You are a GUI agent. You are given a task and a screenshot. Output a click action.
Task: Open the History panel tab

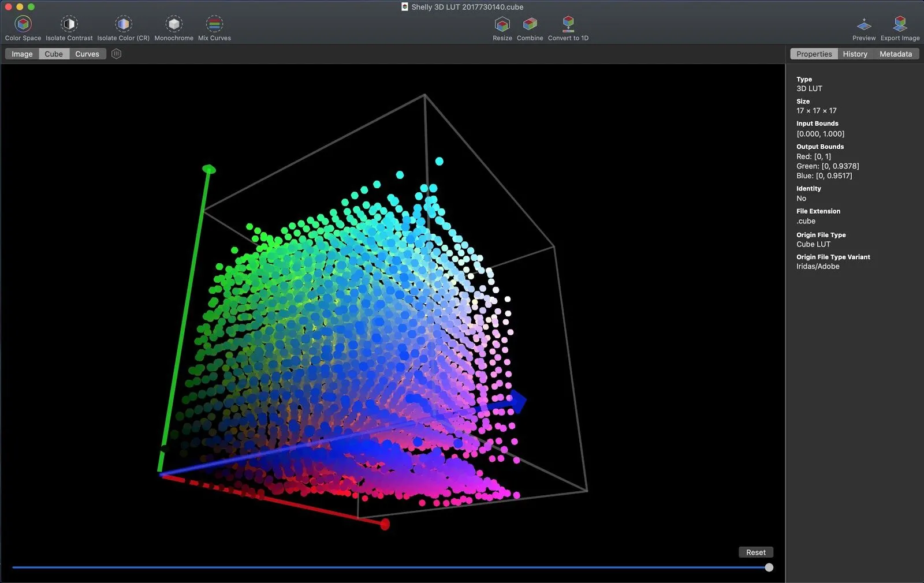(x=855, y=54)
